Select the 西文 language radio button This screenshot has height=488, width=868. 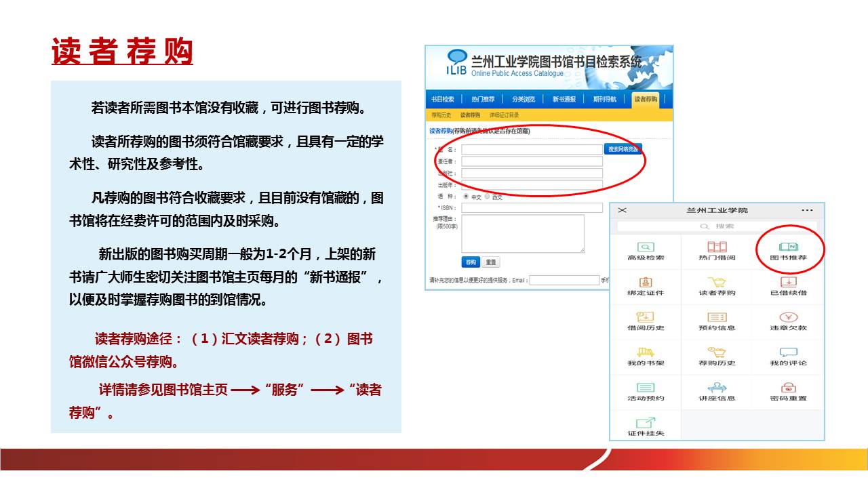click(487, 197)
